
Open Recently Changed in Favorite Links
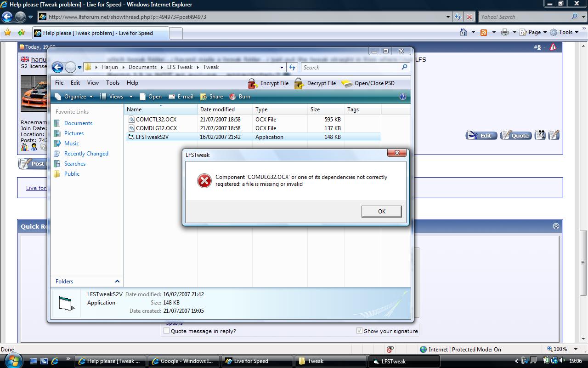(x=86, y=154)
